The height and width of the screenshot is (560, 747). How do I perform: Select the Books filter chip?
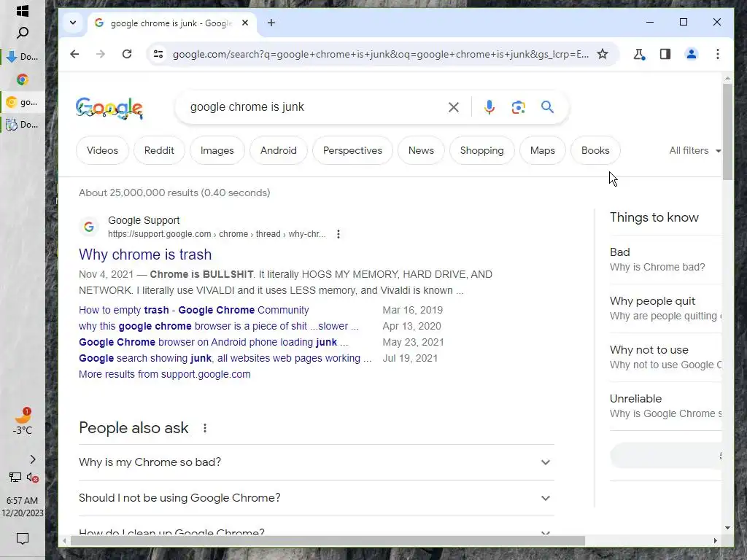pyautogui.click(x=595, y=150)
